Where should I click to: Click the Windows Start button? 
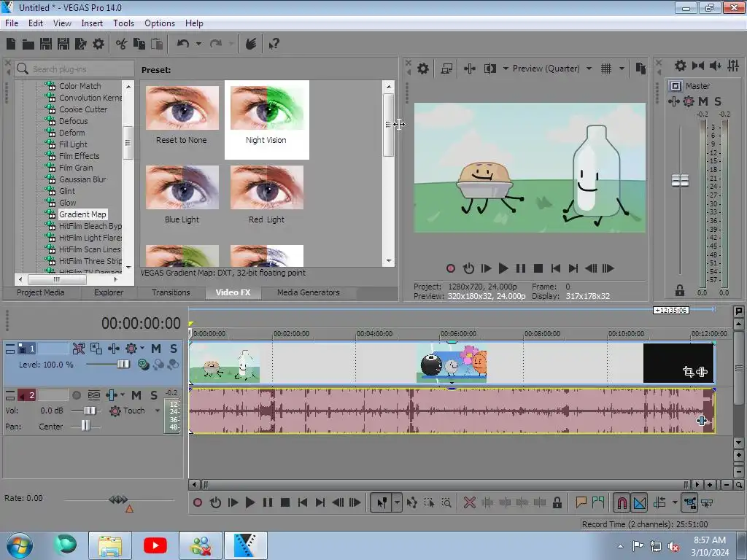[19, 545]
